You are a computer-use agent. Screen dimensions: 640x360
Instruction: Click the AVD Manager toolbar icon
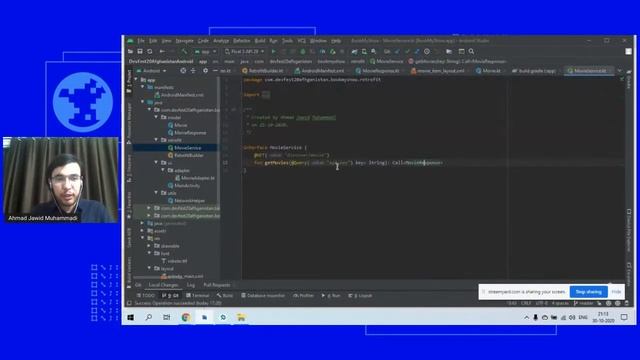(x=364, y=51)
